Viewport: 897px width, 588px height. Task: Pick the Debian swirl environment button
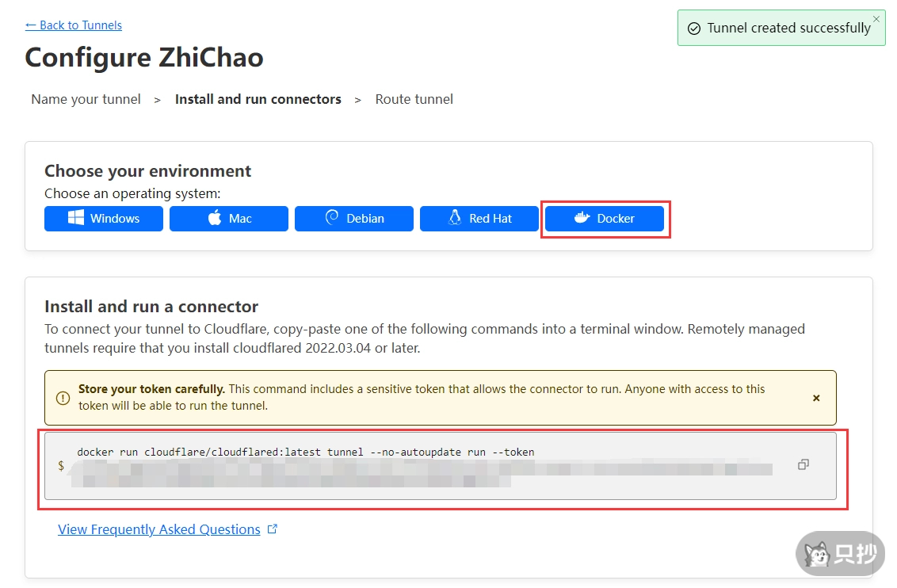[x=354, y=219]
